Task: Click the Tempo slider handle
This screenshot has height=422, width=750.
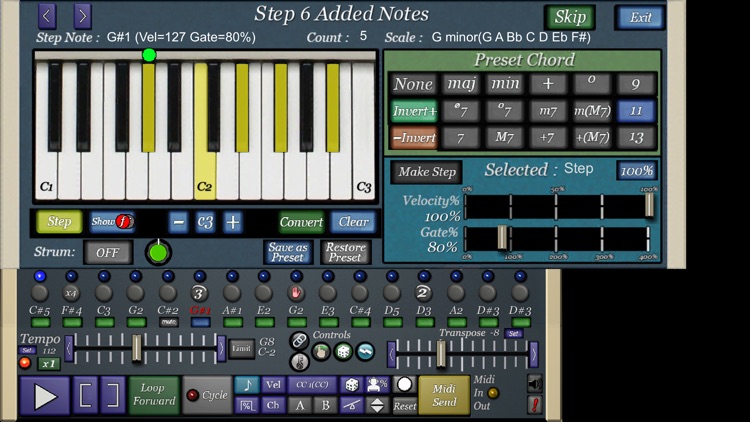Action: (137, 347)
